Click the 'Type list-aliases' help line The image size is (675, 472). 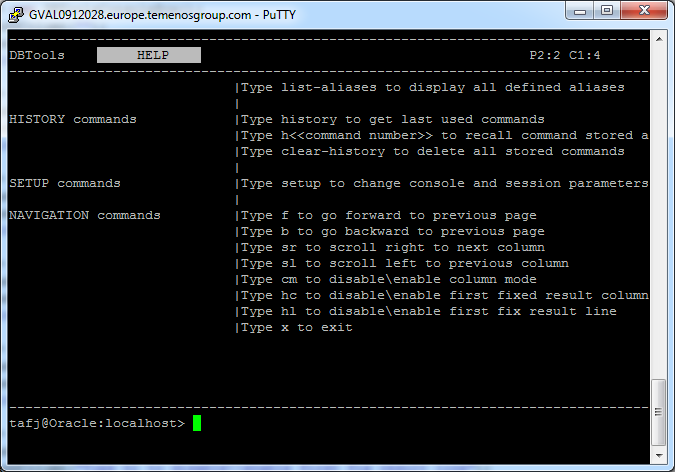(x=432, y=87)
